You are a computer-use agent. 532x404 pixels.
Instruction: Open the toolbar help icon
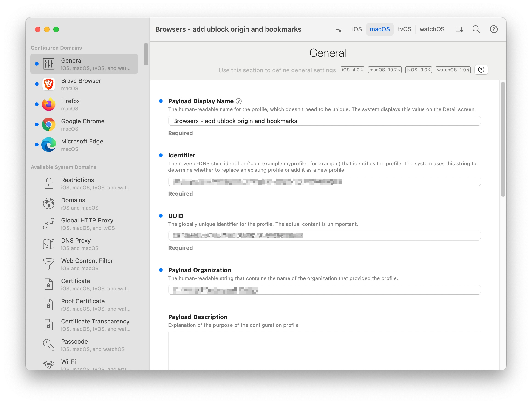(x=493, y=29)
